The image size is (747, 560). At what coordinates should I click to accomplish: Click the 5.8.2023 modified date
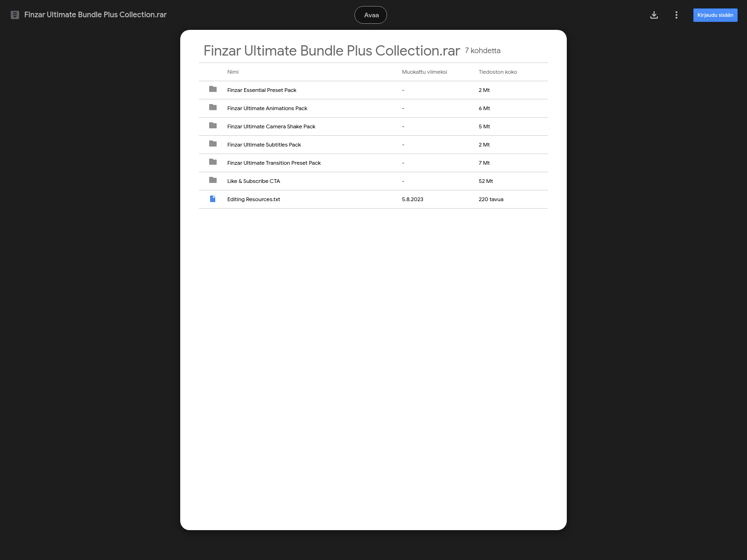point(413,199)
